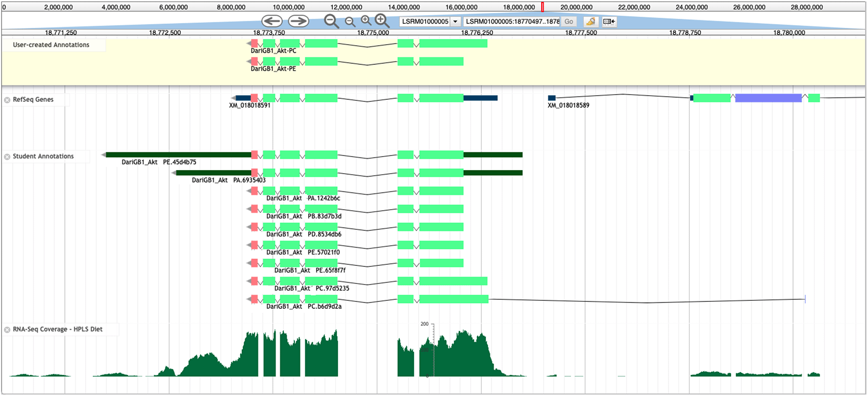
Task: Click the highlight region marker icon
Action: tap(590, 21)
